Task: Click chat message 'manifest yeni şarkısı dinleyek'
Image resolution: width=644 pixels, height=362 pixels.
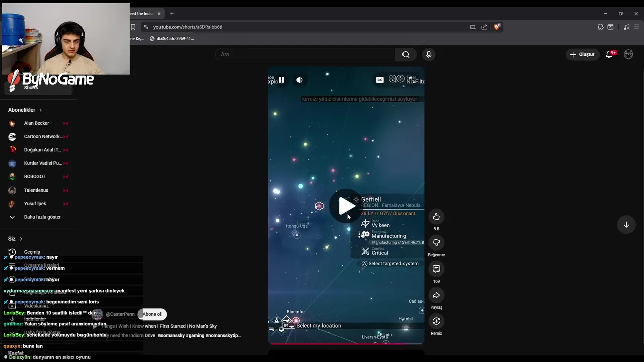Action: click(90, 291)
